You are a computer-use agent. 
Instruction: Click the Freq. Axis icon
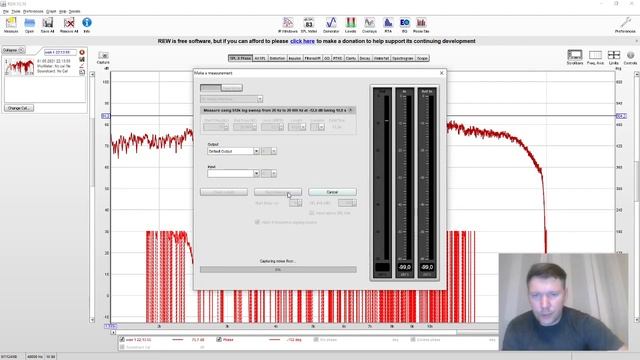pyautogui.click(x=595, y=57)
